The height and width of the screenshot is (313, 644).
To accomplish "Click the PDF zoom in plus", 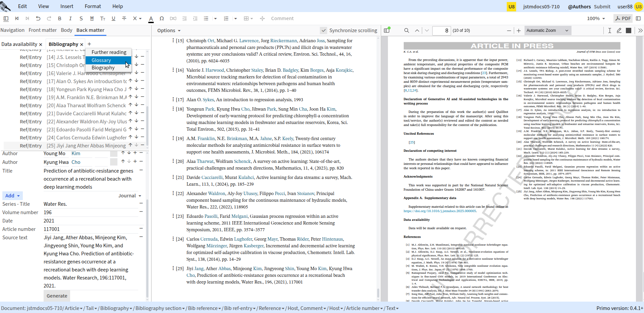I will point(518,30).
